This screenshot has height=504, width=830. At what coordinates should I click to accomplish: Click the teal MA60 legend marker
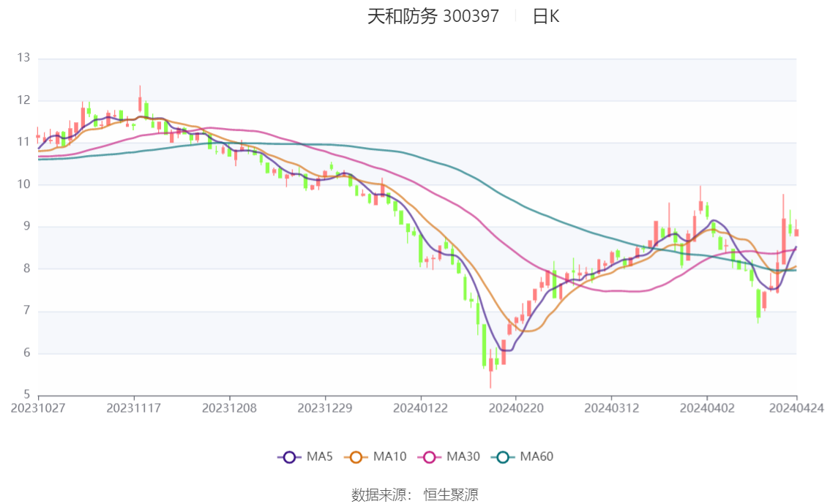pyautogui.click(x=504, y=456)
